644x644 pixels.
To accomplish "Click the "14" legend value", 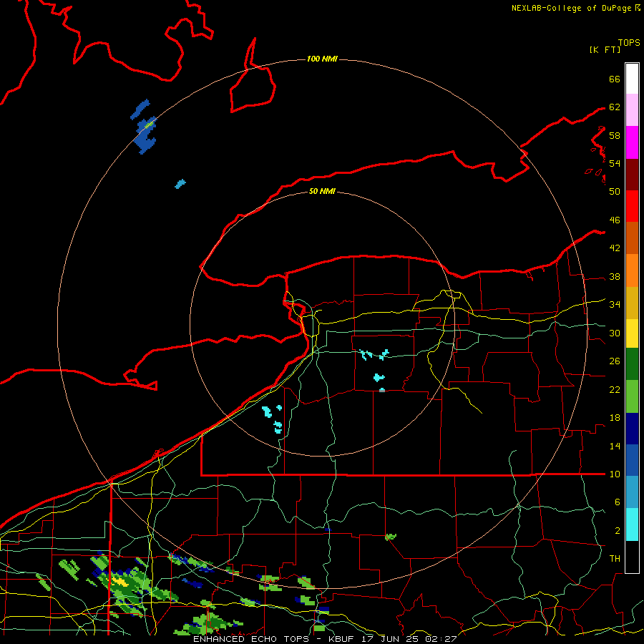I will [x=615, y=446].
